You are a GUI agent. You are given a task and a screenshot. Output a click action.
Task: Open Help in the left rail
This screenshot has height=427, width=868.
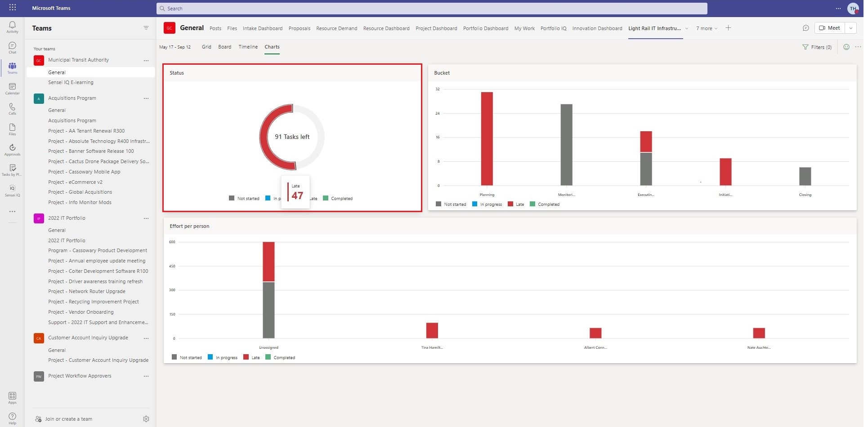point(12,418)
